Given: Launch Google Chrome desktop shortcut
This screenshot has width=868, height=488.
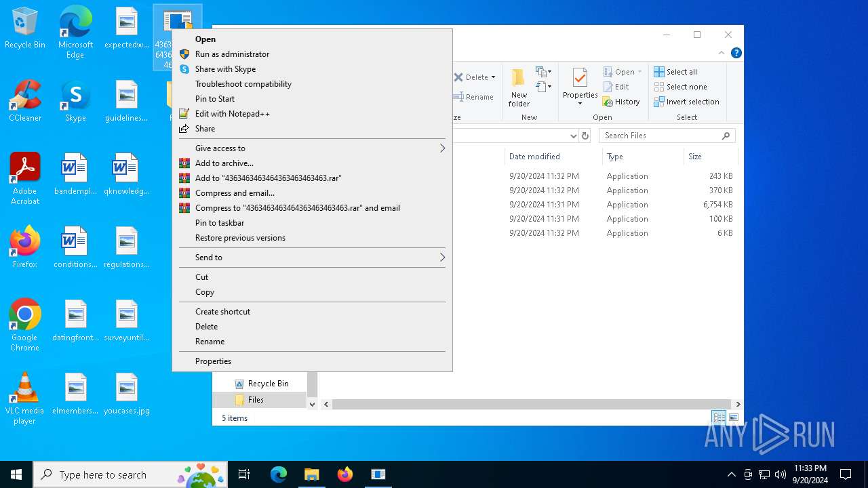Looking at the screenshot, I should (x=24, y=325).
